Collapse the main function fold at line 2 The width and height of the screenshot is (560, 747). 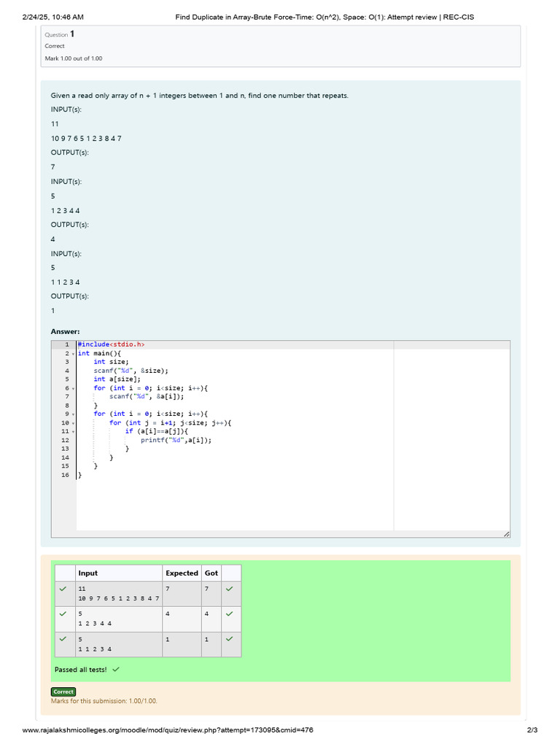pyautogui.click(x=73, y=353)
